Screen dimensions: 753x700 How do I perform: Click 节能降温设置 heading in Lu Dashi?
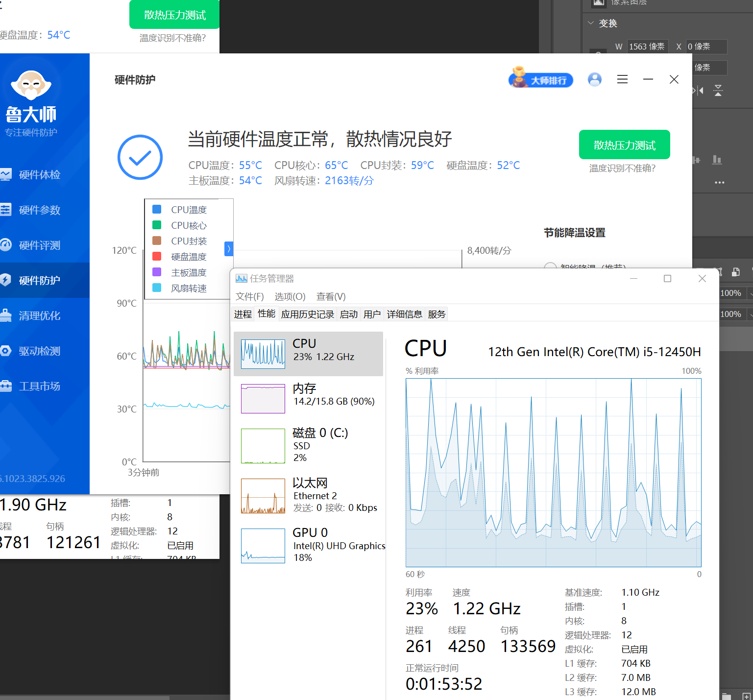(x=574, y=233)
